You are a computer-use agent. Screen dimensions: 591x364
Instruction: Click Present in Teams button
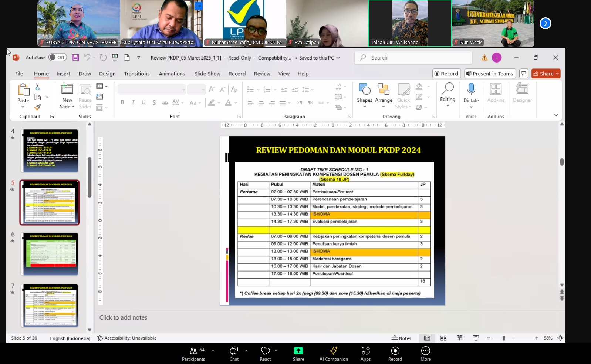490,74
